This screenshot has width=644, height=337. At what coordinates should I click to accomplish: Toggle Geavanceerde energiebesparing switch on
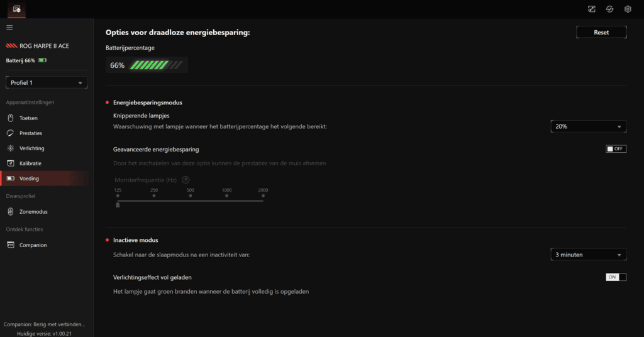tap(616, 149)
